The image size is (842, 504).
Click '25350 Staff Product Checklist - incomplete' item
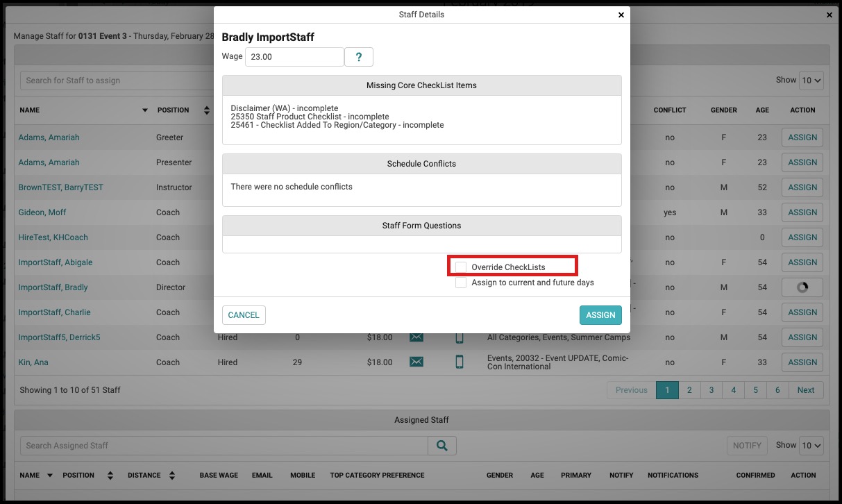coord(310,117)
